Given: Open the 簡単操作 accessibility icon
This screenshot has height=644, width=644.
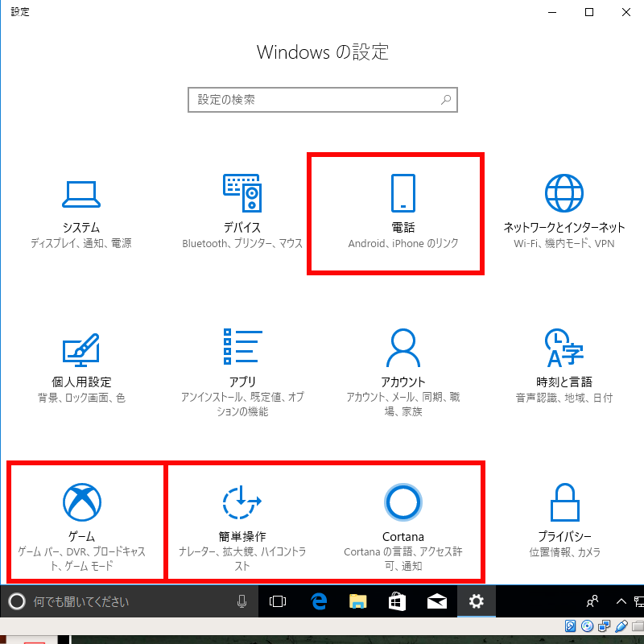Looking at the screenshot, I should [242, 502].
